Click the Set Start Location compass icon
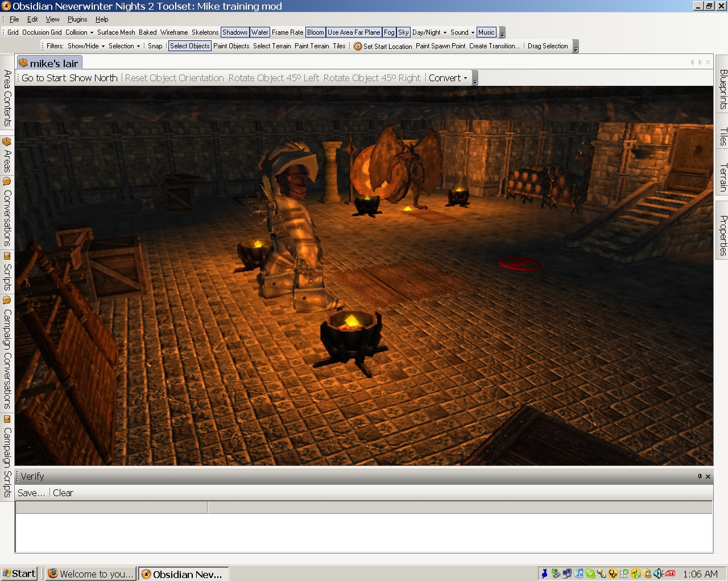This screenshot has height=582, width=728. [x=357, y=47]
